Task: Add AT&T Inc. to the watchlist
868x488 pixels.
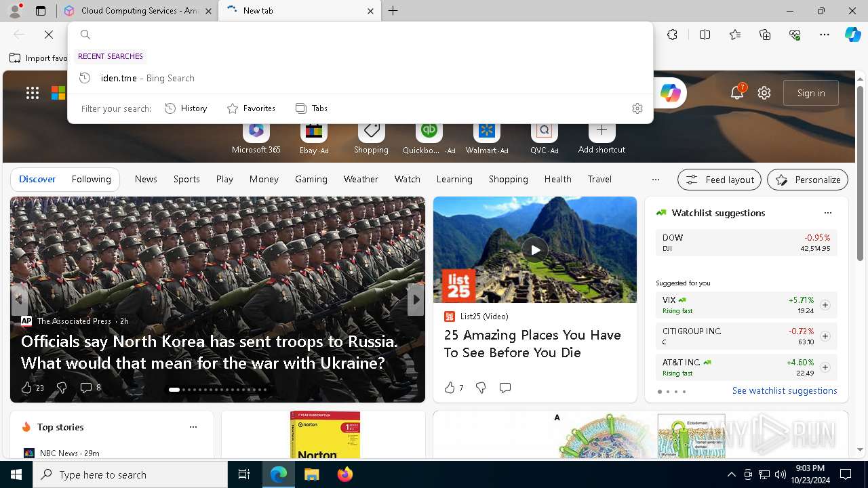Action: 825,367
